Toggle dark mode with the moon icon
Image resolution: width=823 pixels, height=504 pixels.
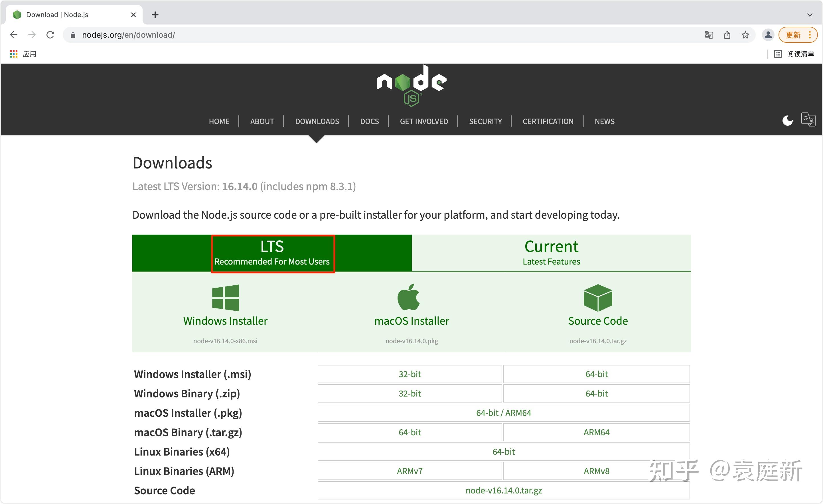coord(787,121)
